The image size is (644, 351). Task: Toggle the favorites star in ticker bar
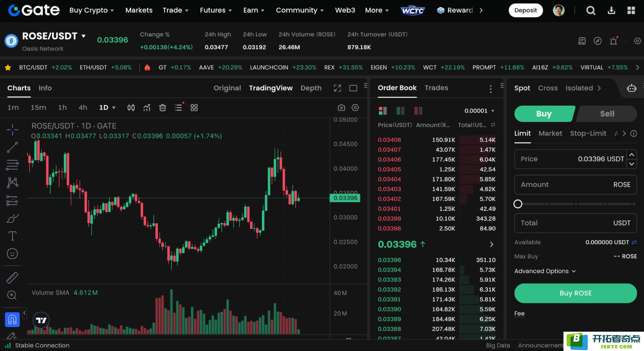[x=8, y=67]
